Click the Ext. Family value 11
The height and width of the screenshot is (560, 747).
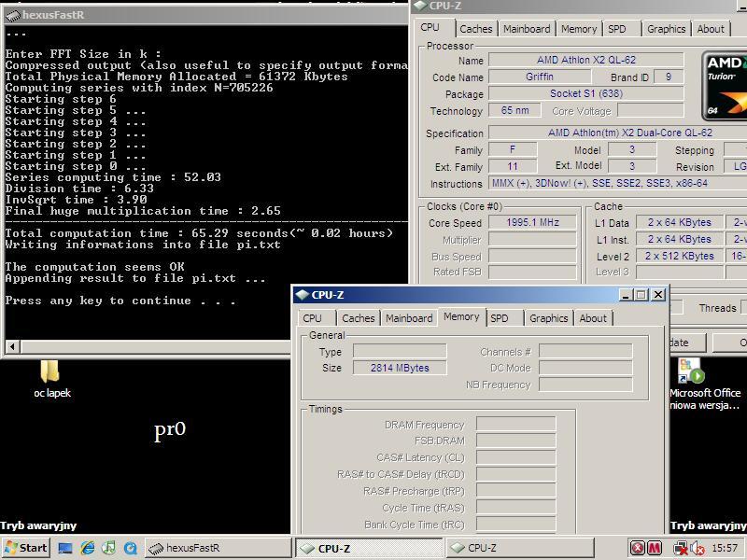513,166
